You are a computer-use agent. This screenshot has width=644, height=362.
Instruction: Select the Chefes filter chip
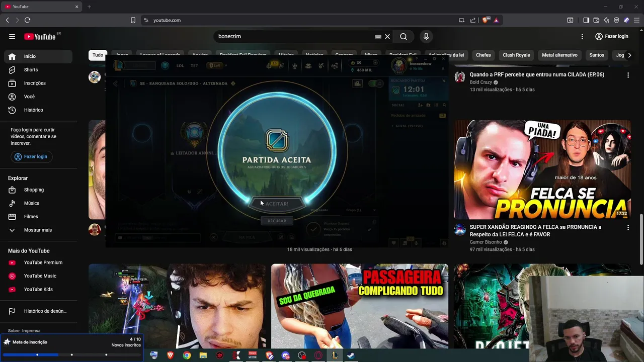pyautogui.click(x=483, y=55)
